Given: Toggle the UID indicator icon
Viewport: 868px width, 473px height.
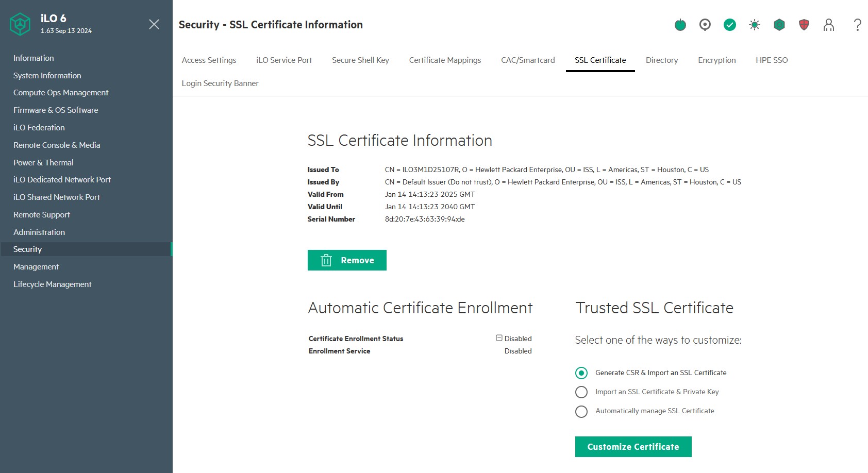Looking at the screenshot, I should tap(705, 25).
